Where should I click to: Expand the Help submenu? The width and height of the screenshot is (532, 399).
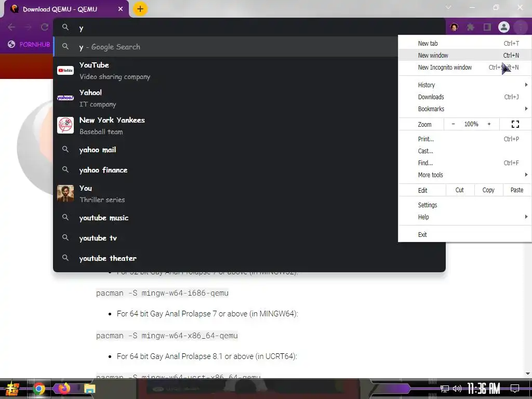pos(465,217)
